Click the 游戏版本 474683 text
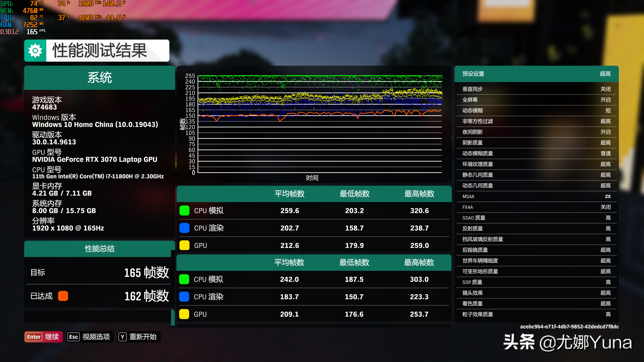Screen dimensions: 644x362 (x=47, y=104)
